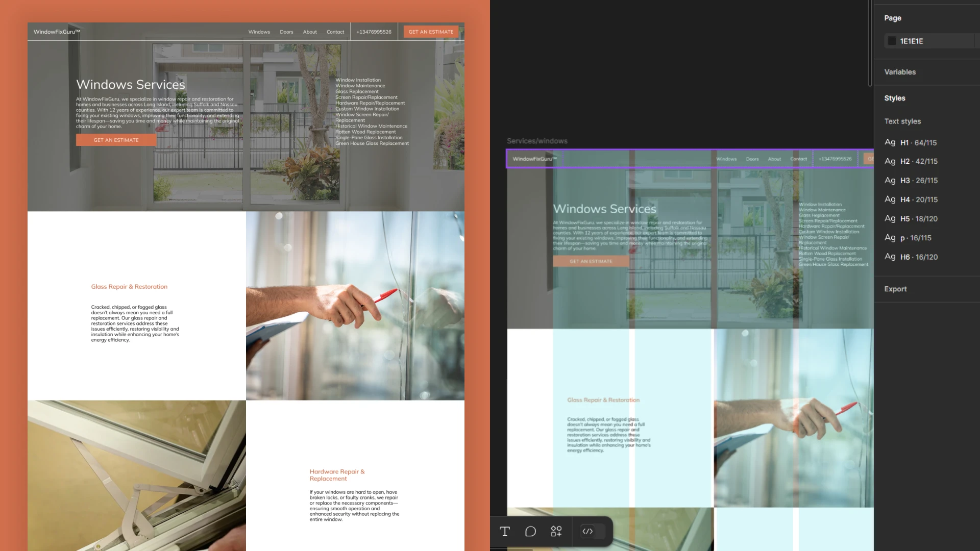
Task: Open the About nav link in preview
Action: coord(310,32)
